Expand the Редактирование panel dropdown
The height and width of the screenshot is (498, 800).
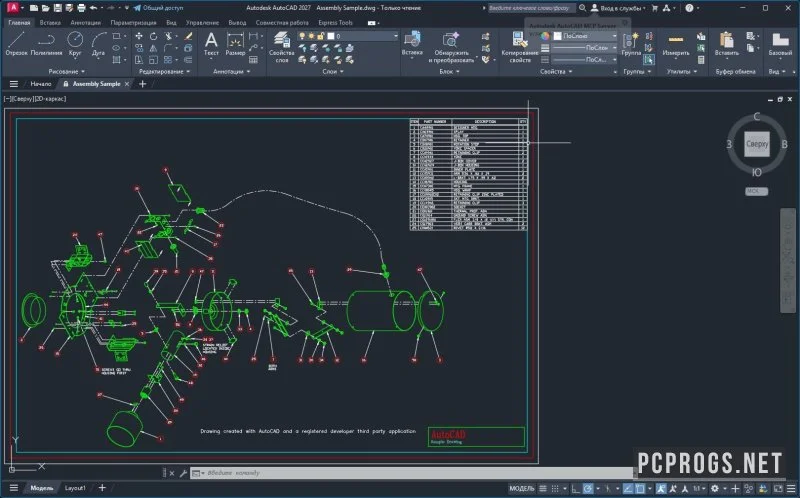(x=164, y=71)
